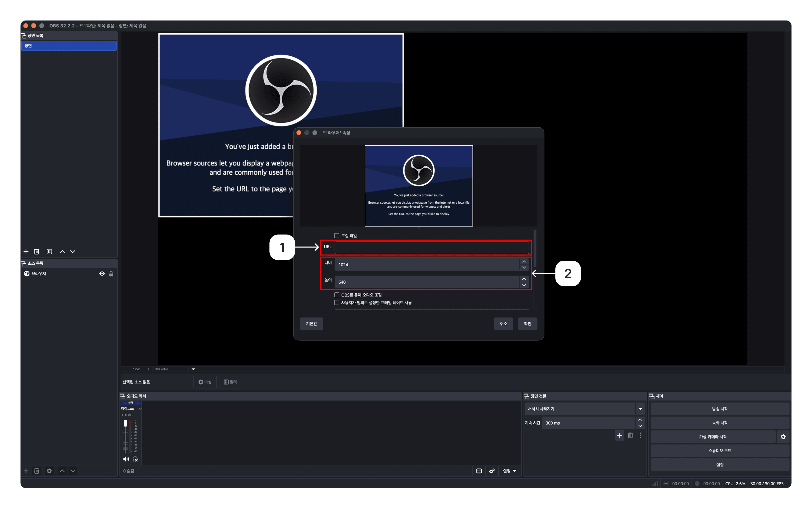This screenshot has width=812, height=509.
Task: Click the URL input field
Action: (431, 248)
